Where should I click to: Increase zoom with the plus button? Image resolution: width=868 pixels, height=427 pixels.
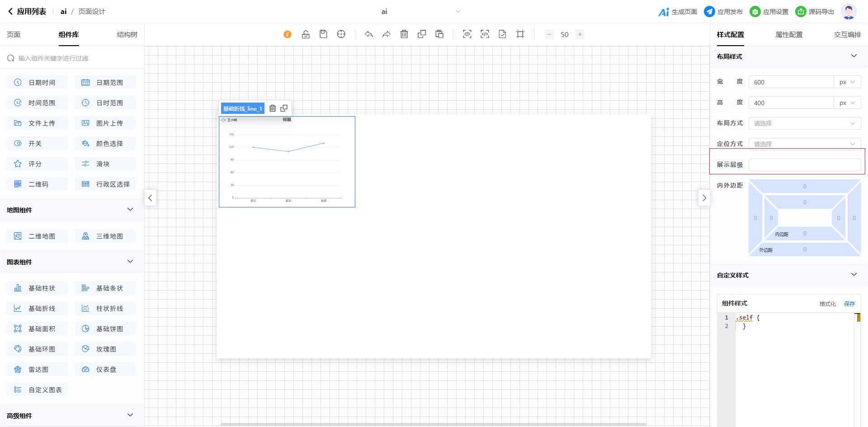(580, 34)
